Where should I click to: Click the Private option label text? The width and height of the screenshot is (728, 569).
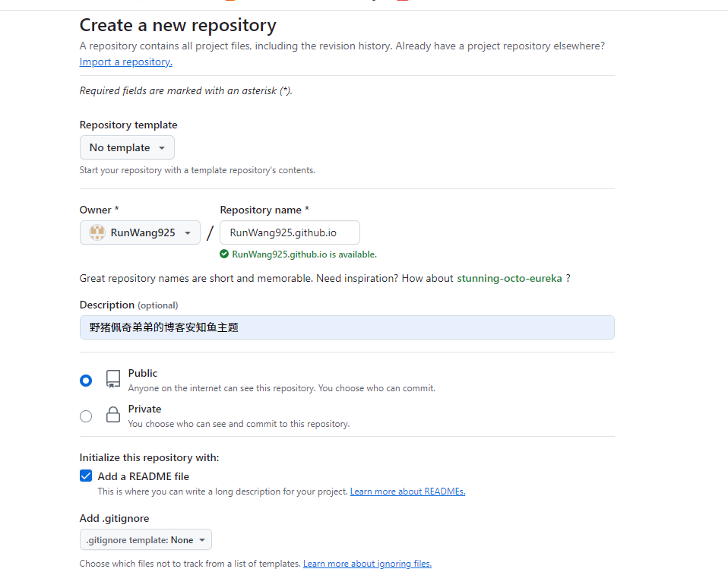point(144,409)
